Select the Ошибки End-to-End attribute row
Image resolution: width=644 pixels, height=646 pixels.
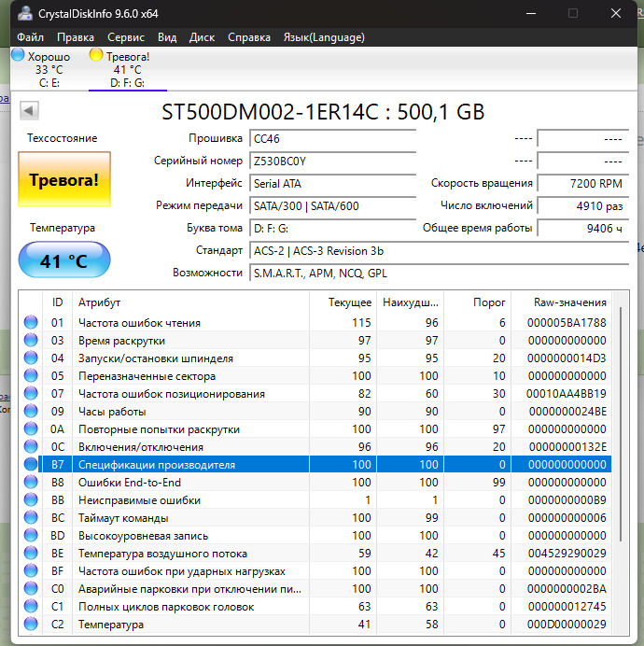(x=187, y=483)
